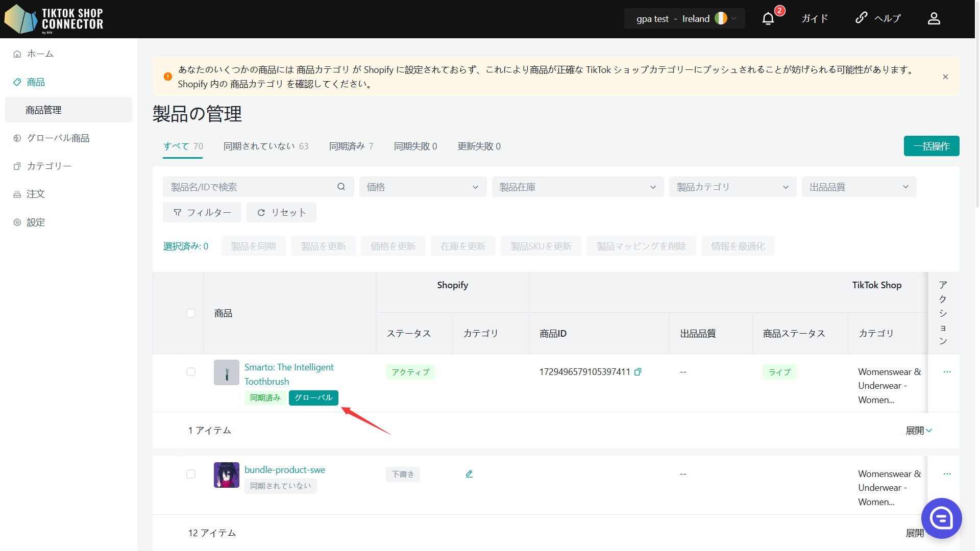Click 情報を最適化 button
This screenshot has width=980, height=551.
[x=738, y=246]
